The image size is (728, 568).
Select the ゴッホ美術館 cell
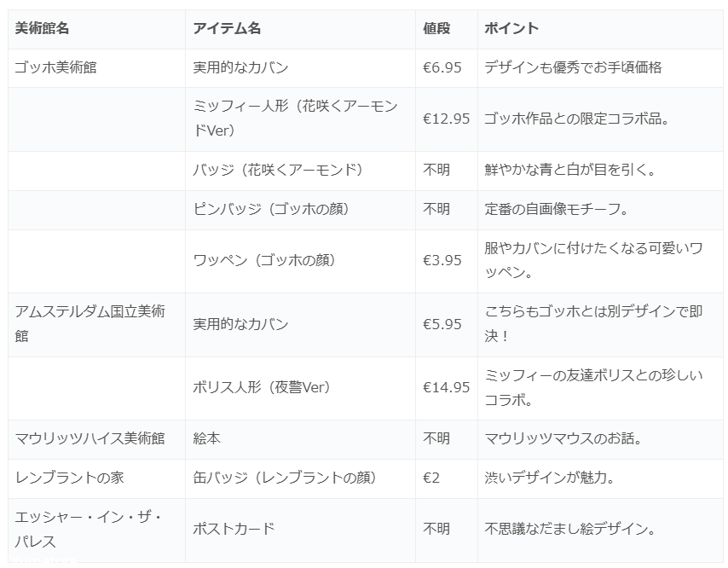click(x=55, y=67)
